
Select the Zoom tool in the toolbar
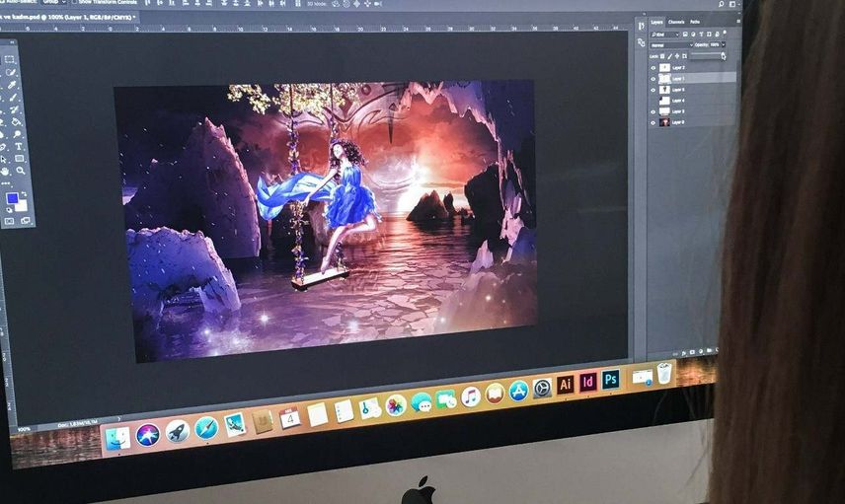20,171
